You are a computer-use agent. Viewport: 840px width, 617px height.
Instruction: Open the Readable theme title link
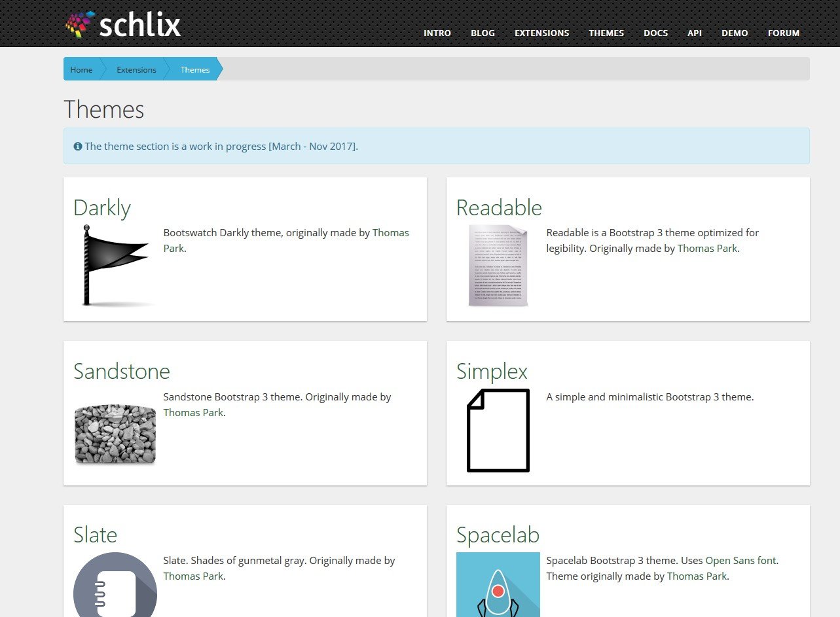(x=499, y=207)
